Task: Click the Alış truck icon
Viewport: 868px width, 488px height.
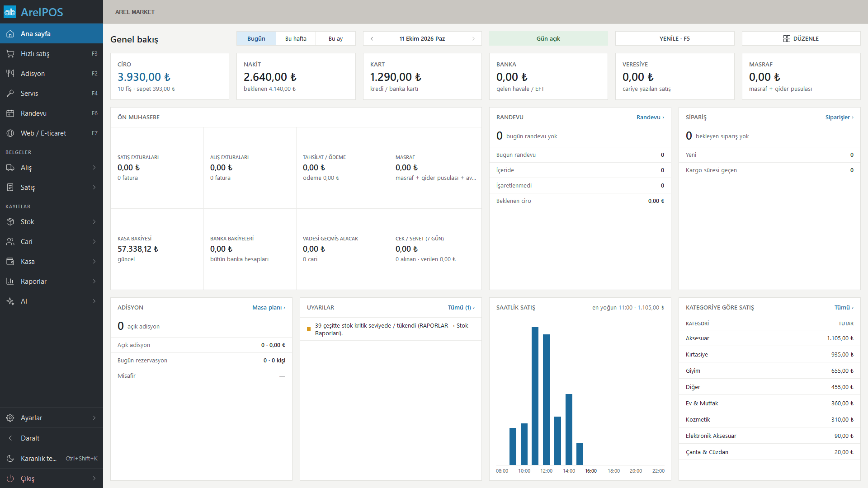Action: point(10,168)
